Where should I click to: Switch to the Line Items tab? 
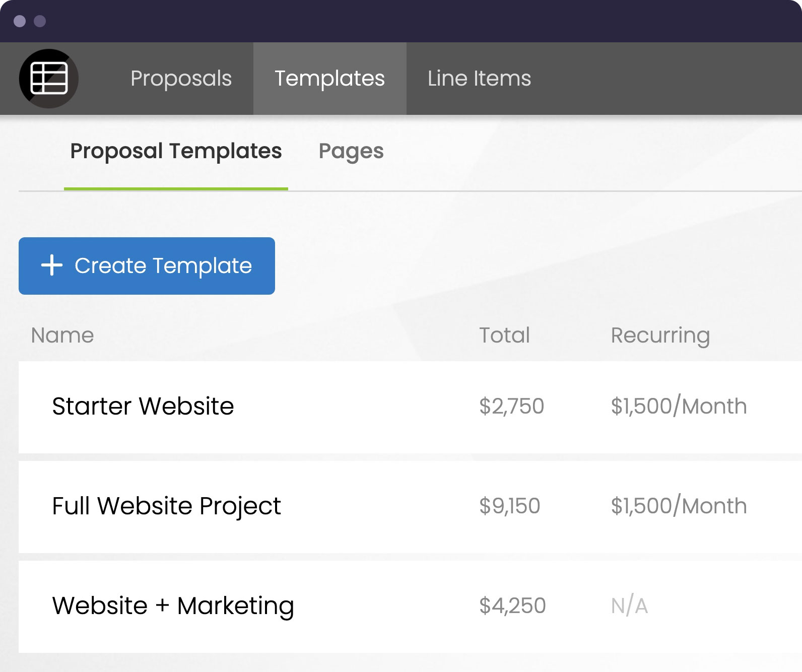(479, 78)
